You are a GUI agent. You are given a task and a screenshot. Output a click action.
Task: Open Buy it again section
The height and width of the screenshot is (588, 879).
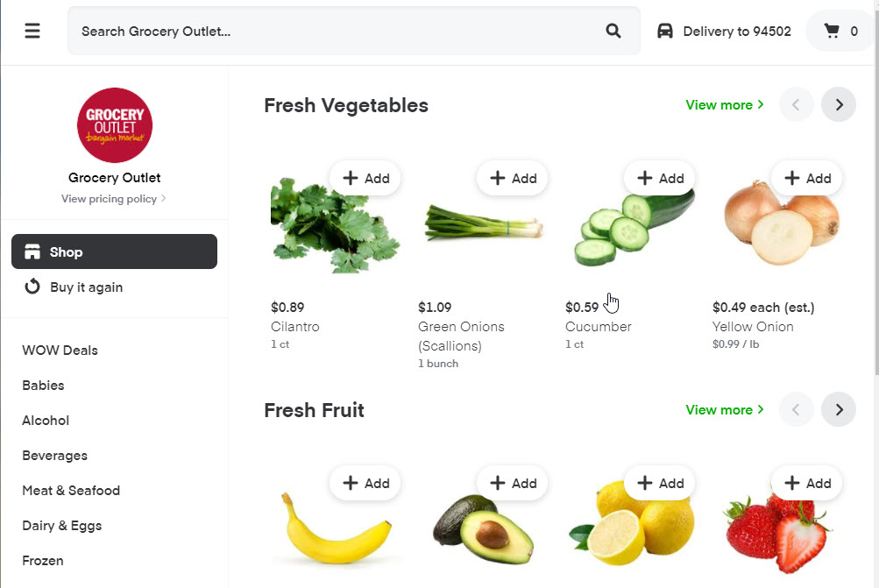[x=86, y=287]
